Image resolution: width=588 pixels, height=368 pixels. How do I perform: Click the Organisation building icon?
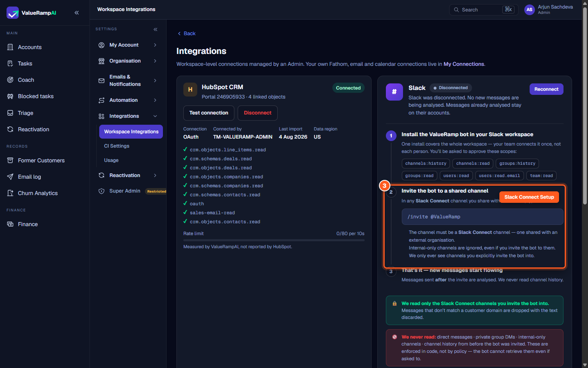coord(102,61)
